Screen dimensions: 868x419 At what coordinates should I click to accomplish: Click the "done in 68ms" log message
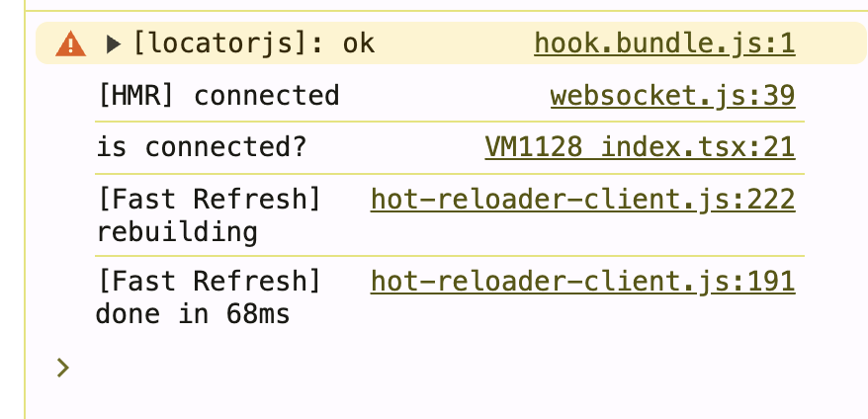[193, 315]
